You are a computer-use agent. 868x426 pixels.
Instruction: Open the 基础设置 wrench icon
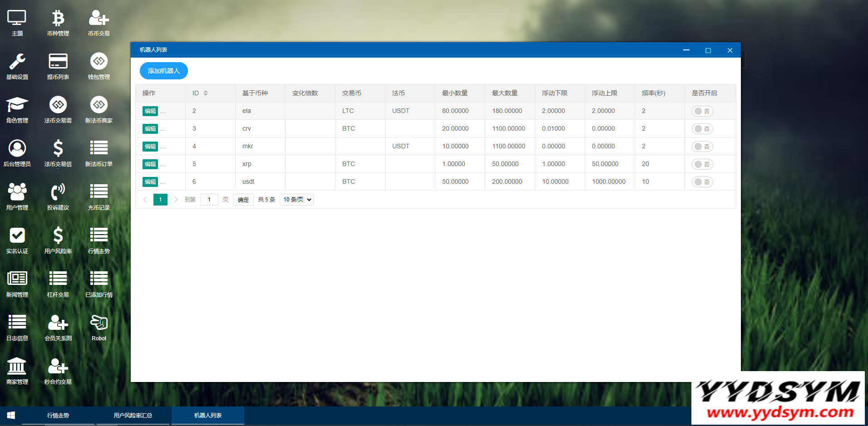[x=17, y=62]
